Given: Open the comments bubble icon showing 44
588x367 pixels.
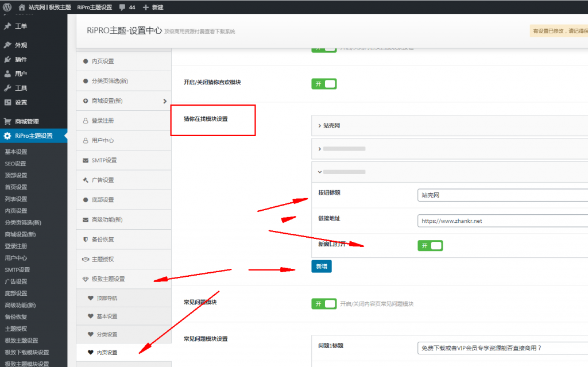Looking at the screenshot, I should (x=122, y=7).
